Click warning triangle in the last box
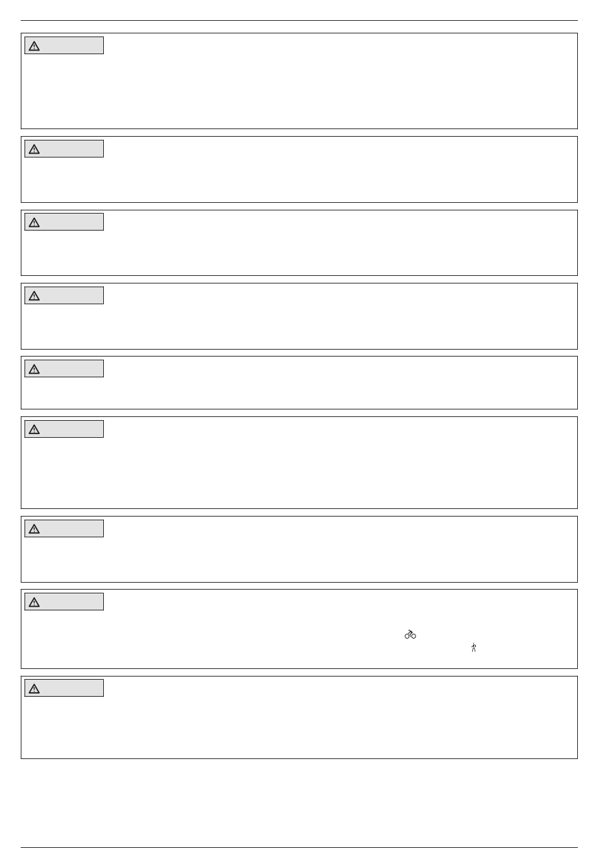 click(34, 688)
